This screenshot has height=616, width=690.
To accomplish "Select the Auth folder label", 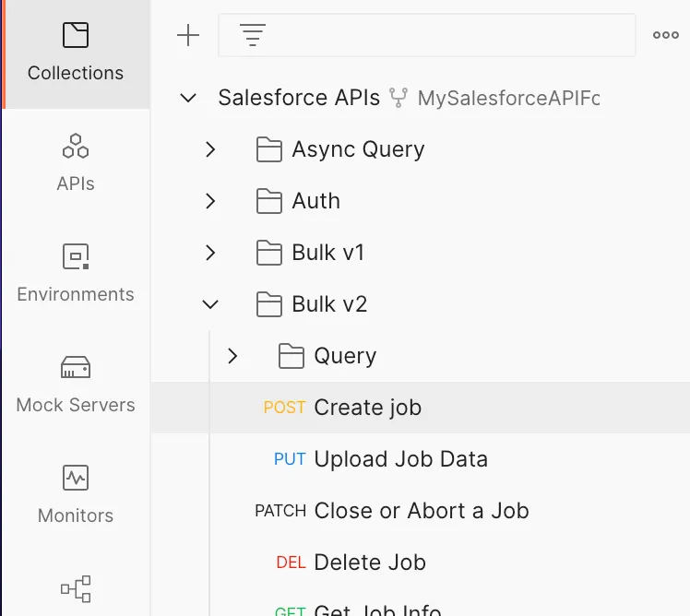I will point(316,201).
